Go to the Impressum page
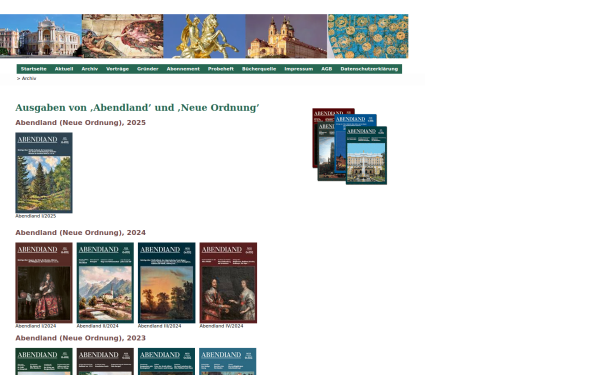This screenshot has width=600, height=375. [x=298, y=69]
